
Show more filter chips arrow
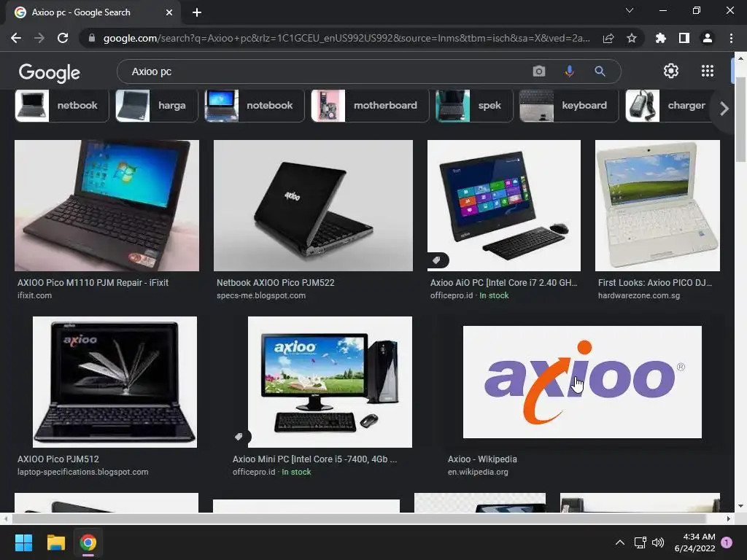[x=724, y=109]
